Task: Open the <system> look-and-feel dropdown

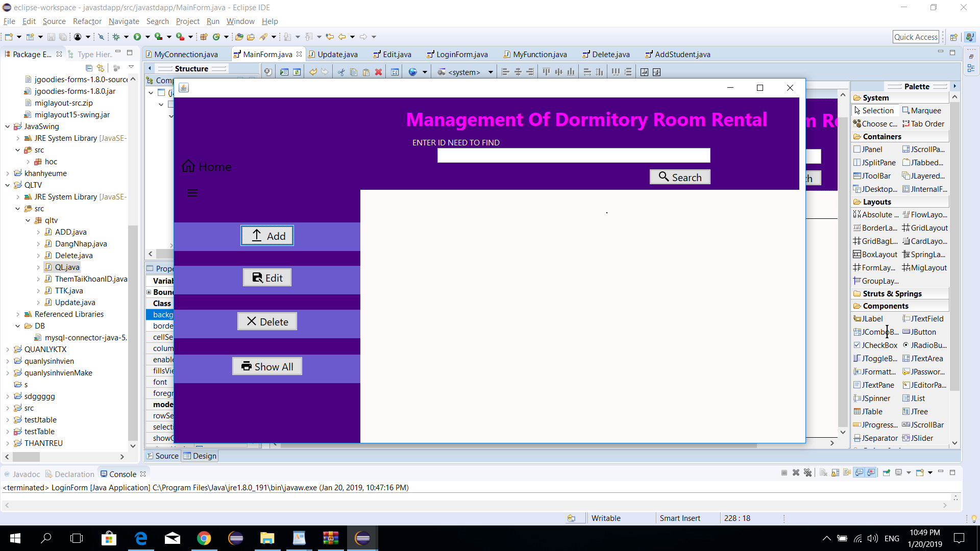Action: [x=491, y=72]
